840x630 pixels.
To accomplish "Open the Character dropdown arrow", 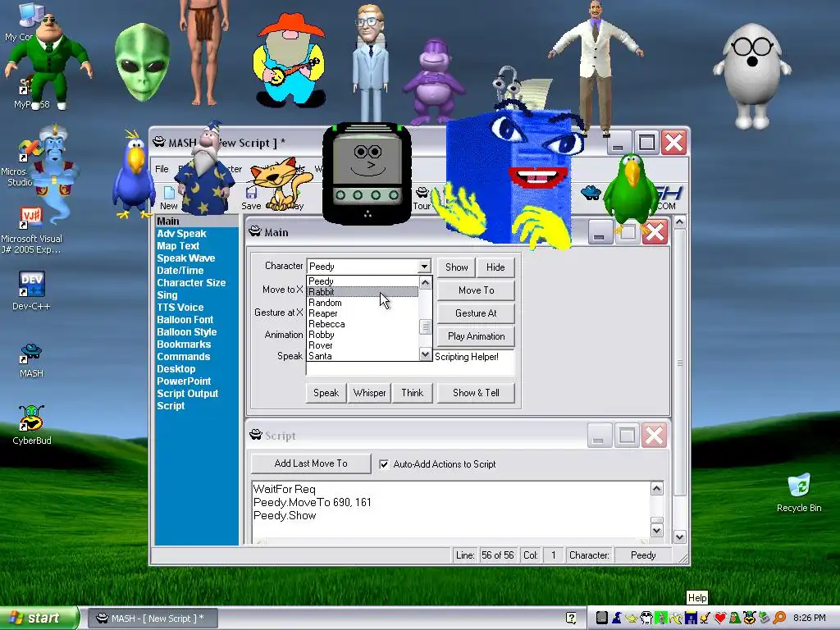I will click(x=424, y=267).
